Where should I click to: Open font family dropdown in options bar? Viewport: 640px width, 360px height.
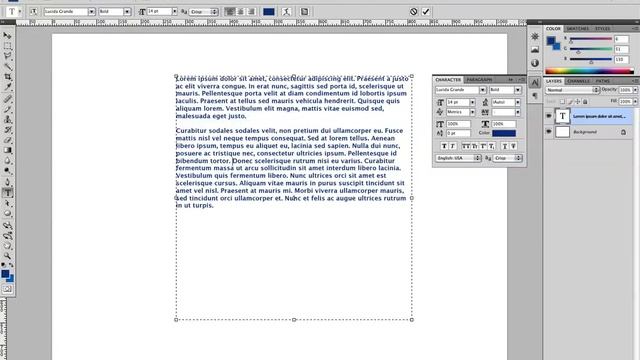coord(91,12)
